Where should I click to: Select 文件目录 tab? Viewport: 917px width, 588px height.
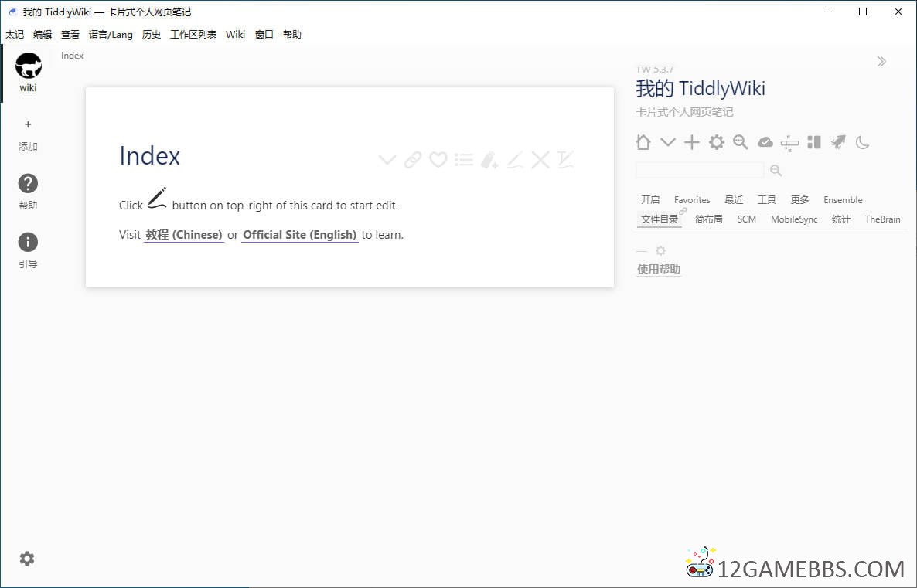coord(659,219)
